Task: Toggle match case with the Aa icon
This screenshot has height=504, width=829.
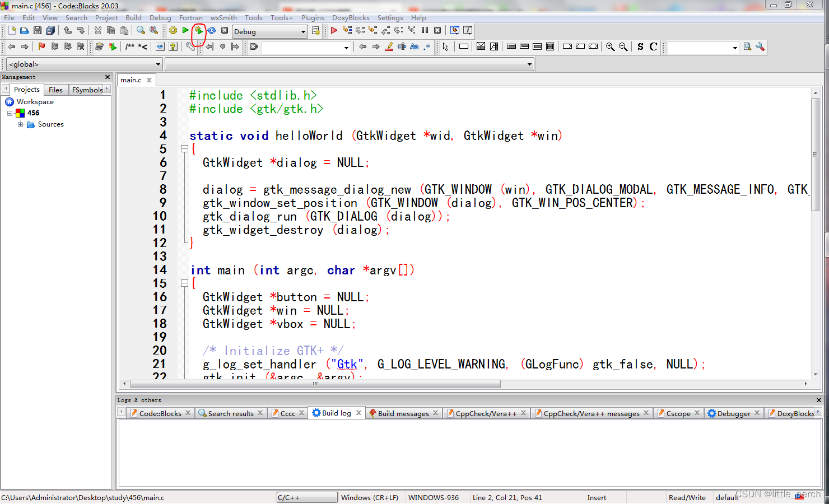Action: tap(414, 47)
